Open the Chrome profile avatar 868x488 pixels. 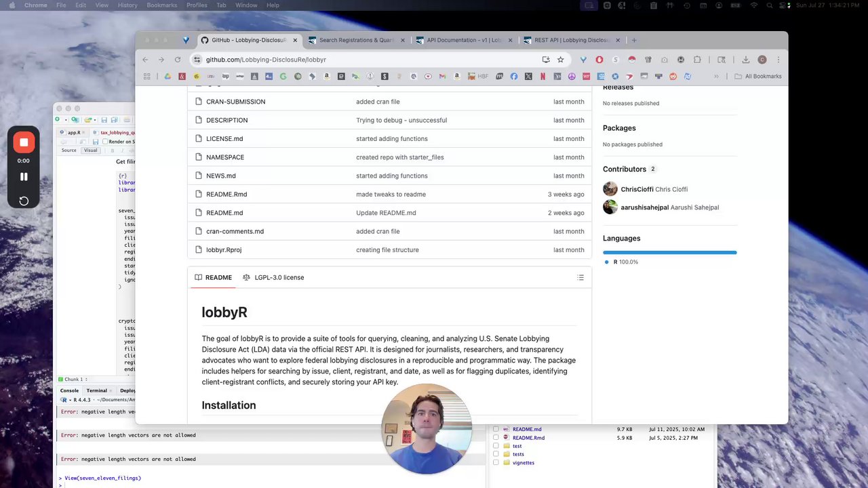(762, 60)
